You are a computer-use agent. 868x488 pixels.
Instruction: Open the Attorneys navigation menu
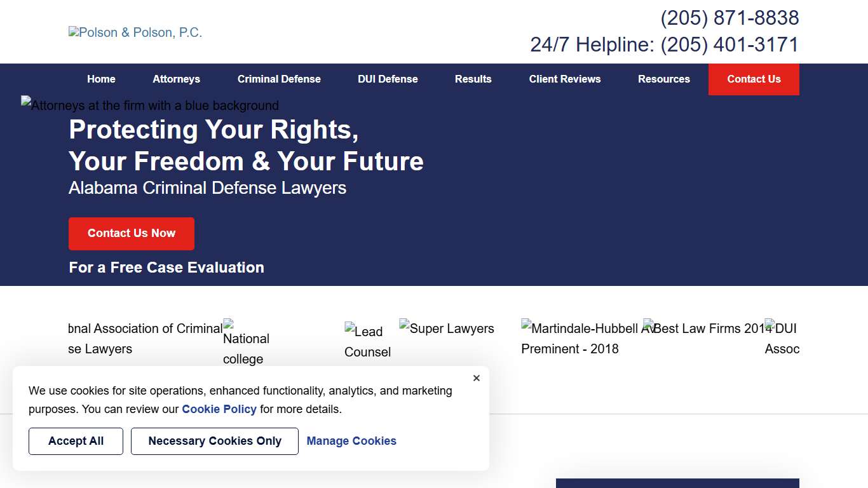click(176, 79)
